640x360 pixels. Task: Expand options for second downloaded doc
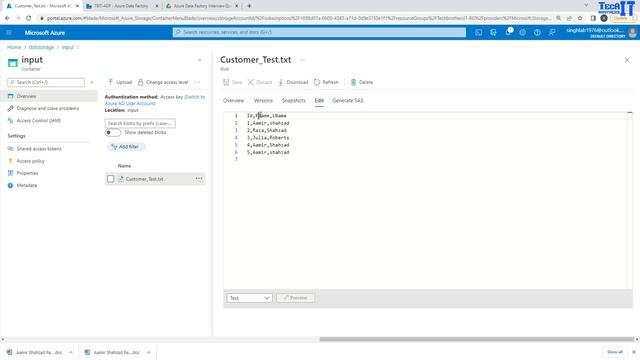(149, 352)
